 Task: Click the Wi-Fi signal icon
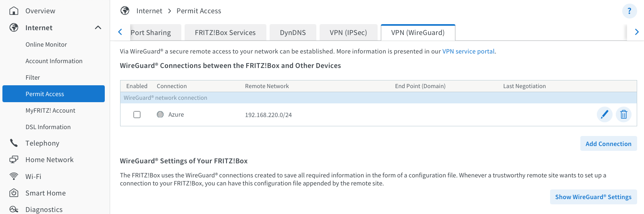[x=14, y=177]
